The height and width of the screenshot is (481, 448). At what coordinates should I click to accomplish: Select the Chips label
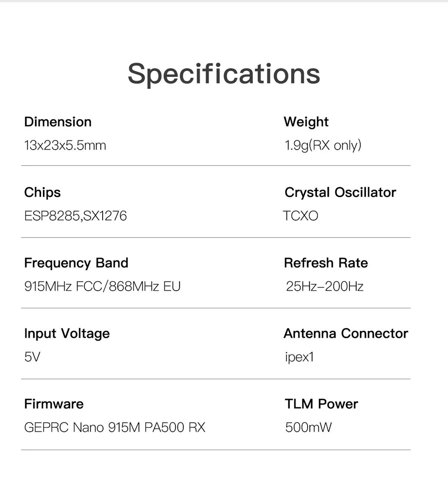[42, 192]
